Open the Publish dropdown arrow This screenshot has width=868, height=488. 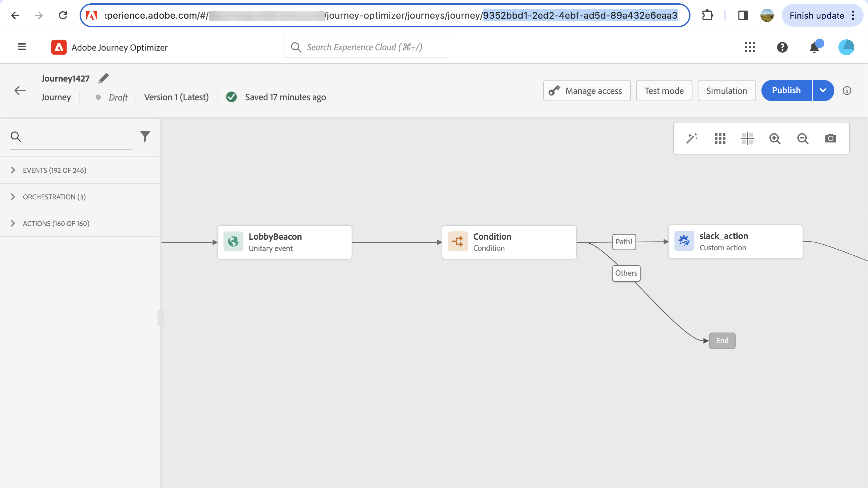pyautogui.click(x=823, y=90)
